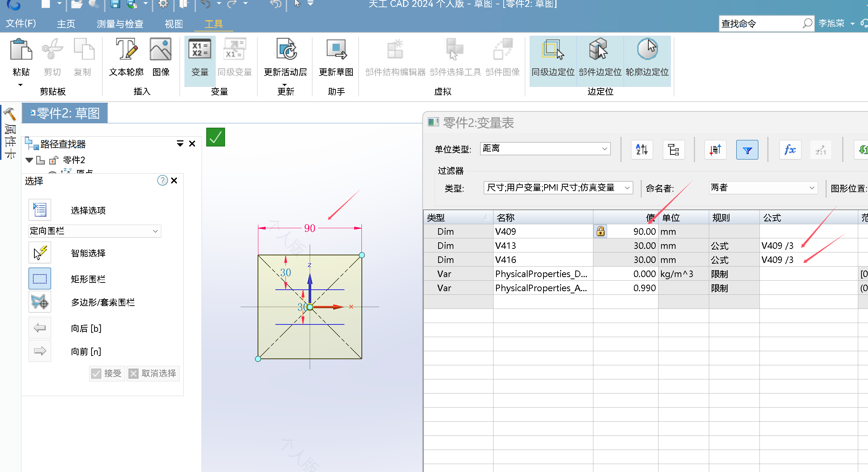Switch to the Home (主页) tab

pyautogui.click(x=66, y=24)
